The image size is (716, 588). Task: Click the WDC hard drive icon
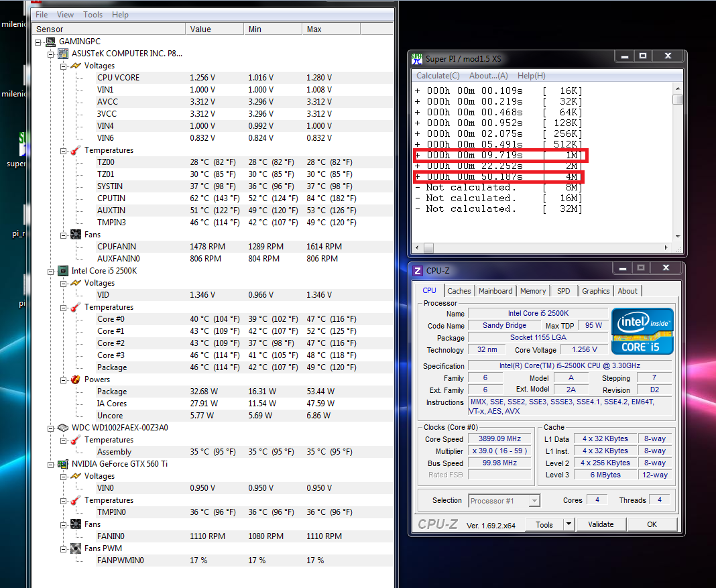point(63,428)
